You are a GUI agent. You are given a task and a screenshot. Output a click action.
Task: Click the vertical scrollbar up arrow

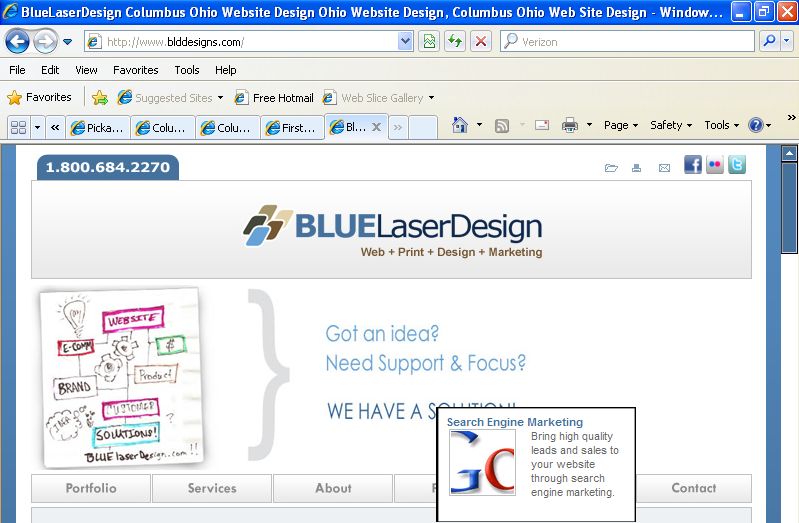[x=789, y=153]
